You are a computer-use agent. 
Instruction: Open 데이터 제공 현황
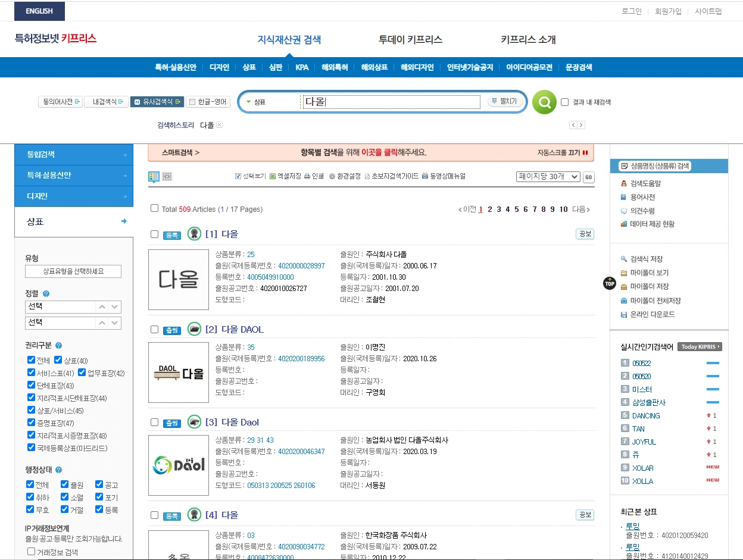647,224
